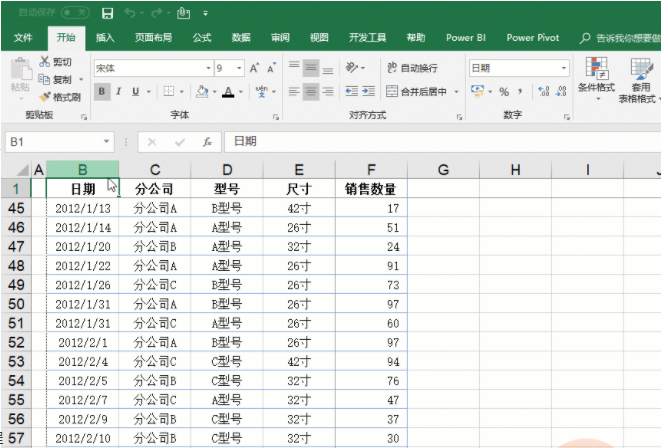Viewport: 668px width, 448px height.
Task: Click the Save icon in quick access toolbar
Action: pyautogui.click(x=108, y=13)
